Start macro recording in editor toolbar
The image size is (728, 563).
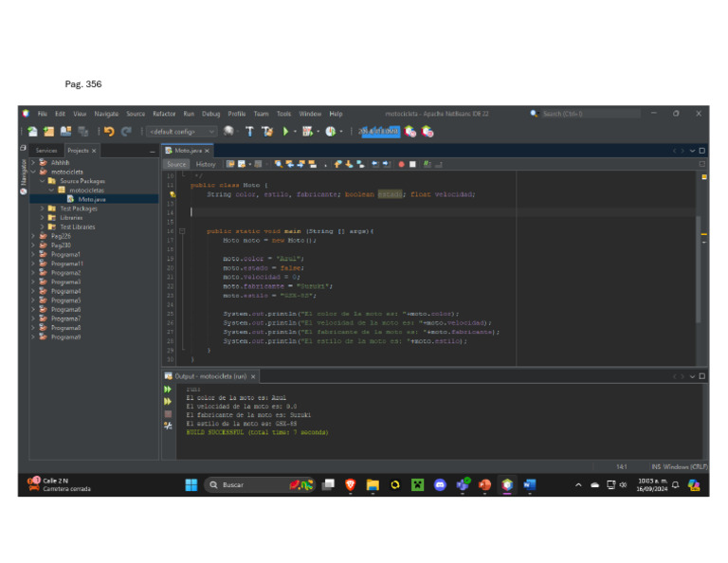(401, 164)
